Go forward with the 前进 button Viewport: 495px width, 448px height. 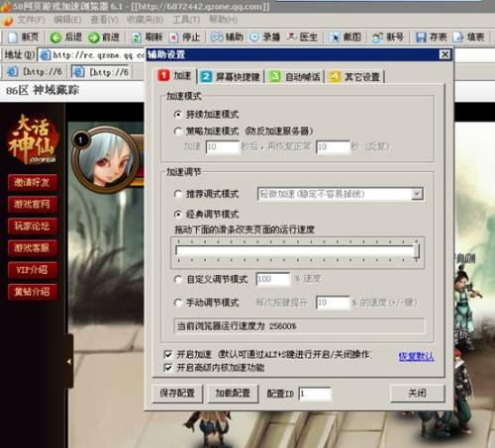[104, 37]
